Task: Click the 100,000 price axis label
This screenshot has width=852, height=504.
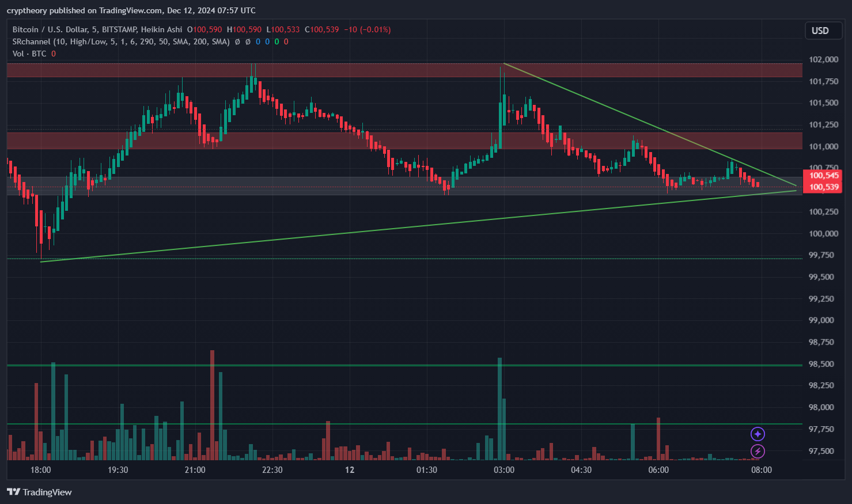Action: (823, 233)
